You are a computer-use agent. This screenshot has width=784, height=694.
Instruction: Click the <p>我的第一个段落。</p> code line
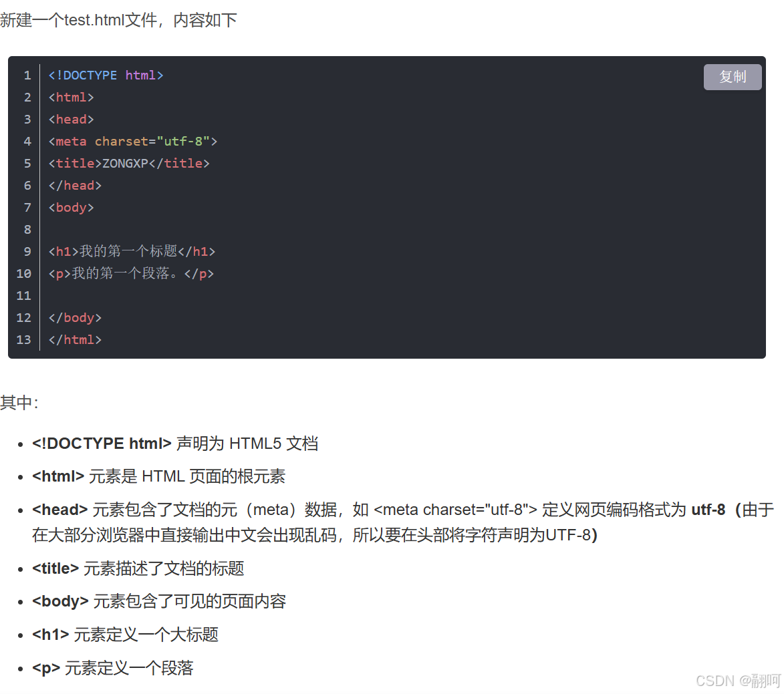point(131,273)
